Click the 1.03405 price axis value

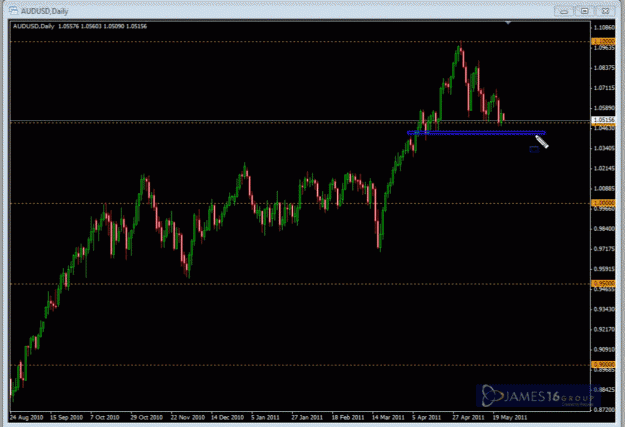pos(604,148)
